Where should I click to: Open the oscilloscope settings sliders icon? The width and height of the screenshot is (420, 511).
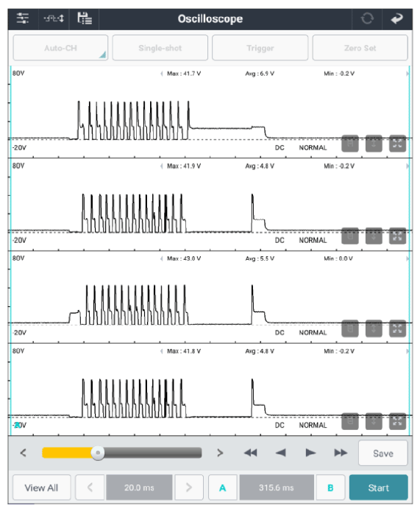pyautogui.click(x=23, y=18)
